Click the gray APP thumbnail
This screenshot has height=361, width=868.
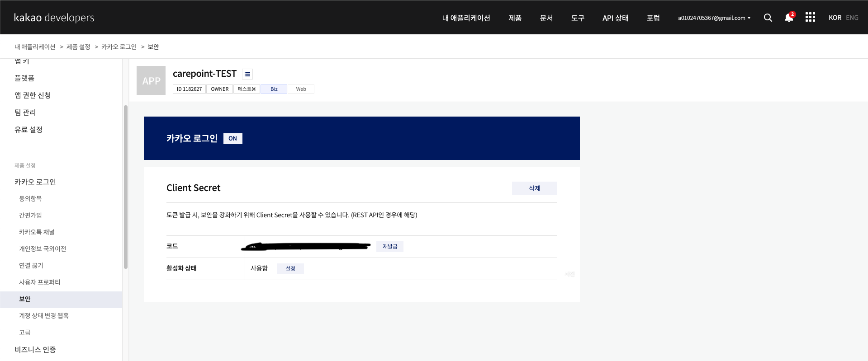(151, 80)
